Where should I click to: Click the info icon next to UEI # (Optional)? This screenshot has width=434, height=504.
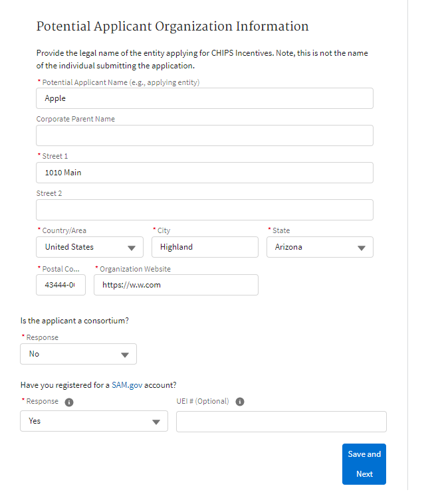(240, 402)
